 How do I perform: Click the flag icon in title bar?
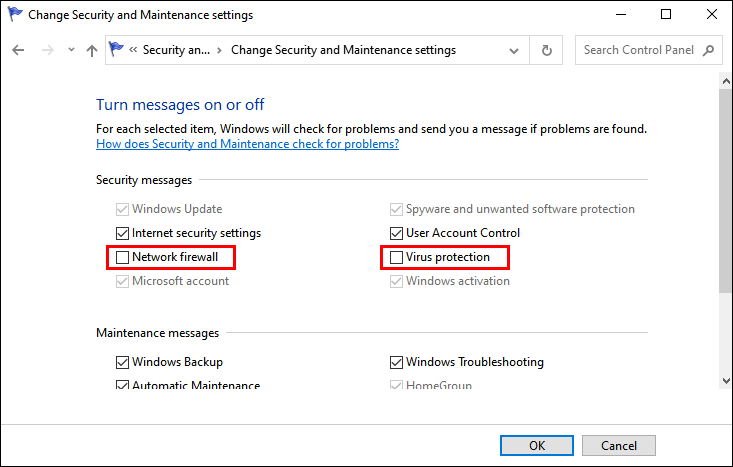pos(14,15)
